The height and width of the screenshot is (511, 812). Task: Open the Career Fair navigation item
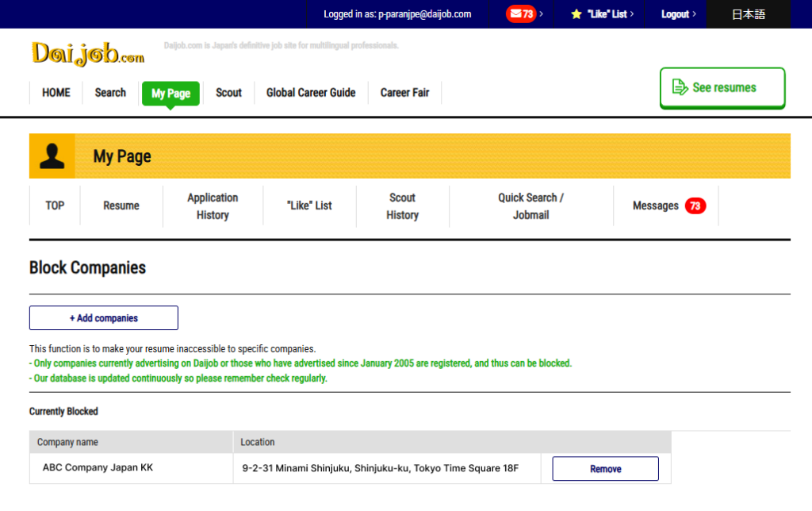[x=404, y=93]
